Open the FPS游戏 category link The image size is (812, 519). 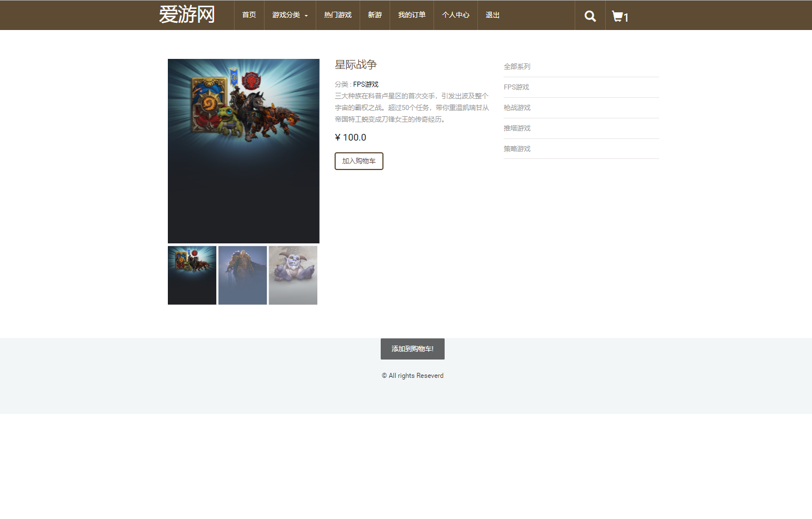[516, 87]
